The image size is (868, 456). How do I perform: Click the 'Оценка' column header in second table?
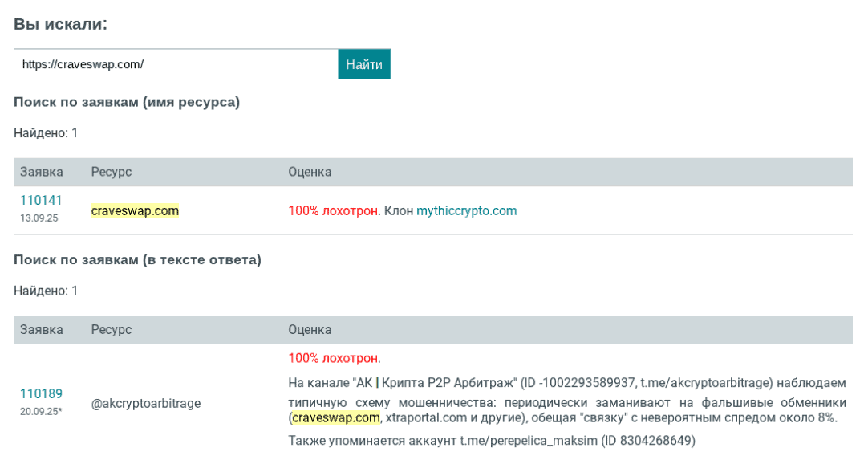(310, 330)
